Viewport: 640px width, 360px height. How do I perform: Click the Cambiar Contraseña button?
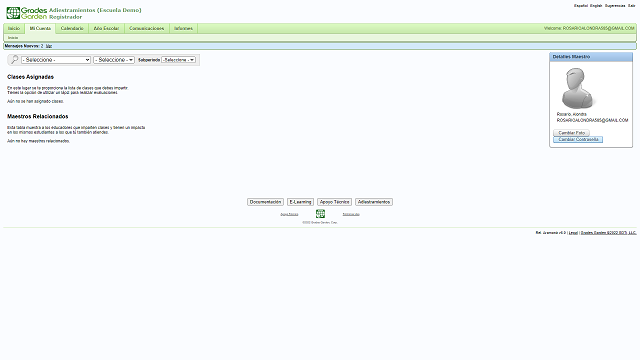pyautogui.click(x=578, y=140)
